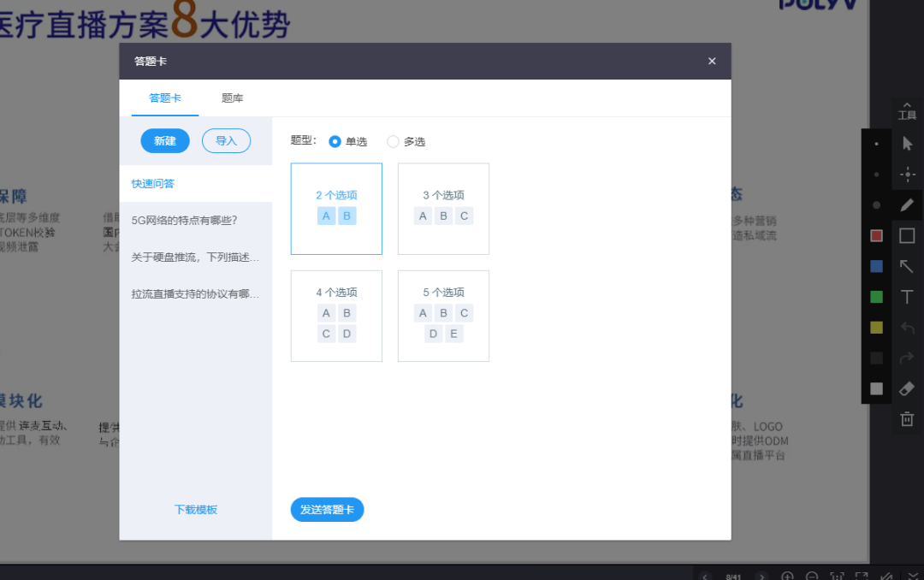Select the arrow drawing tool
Screen dimensions: 924x580
(907, 267)
